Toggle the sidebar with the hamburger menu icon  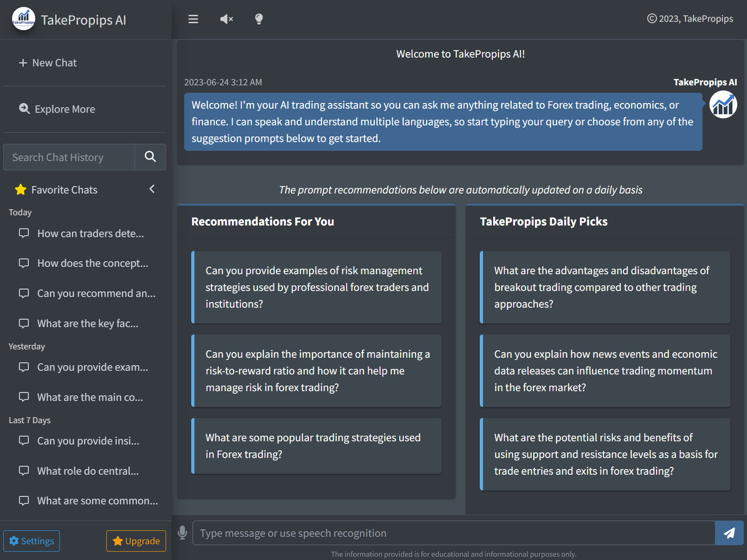tap(193, 19)
